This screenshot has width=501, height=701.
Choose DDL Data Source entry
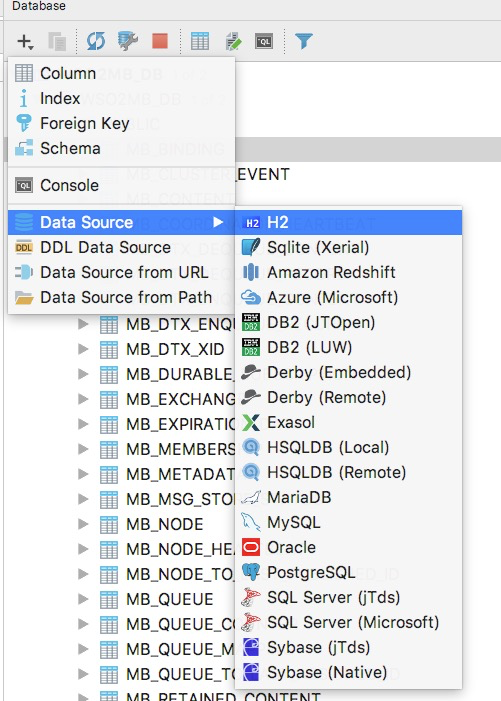[x=121, y=248]
